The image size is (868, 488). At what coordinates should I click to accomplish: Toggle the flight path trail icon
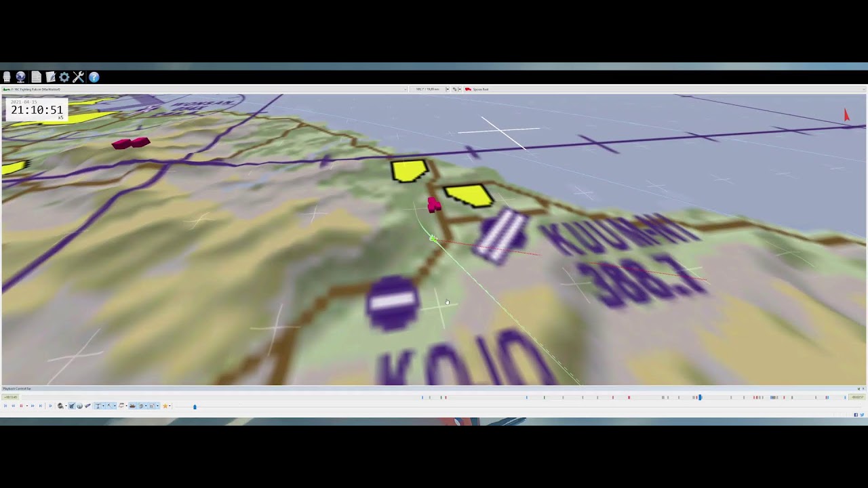121,406
